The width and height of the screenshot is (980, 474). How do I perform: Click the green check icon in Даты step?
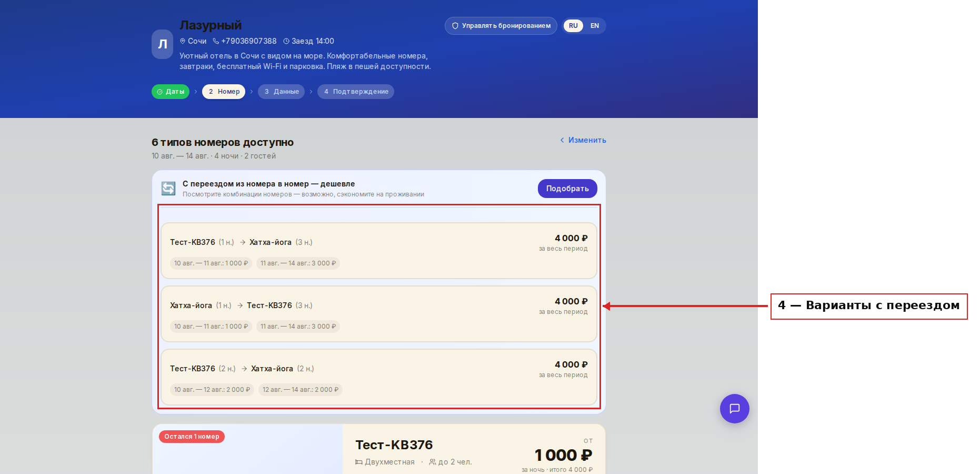(160, 92)
